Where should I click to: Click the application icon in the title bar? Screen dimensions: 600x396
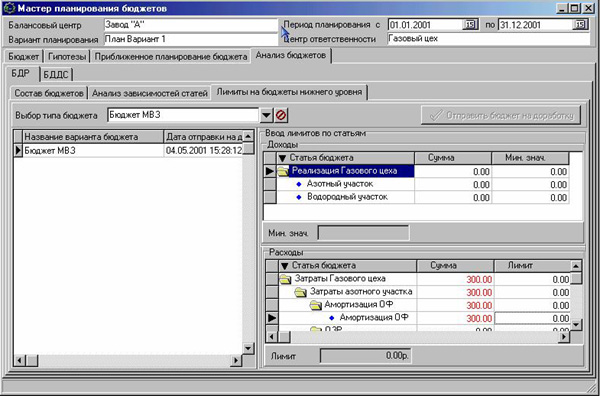pos(9,8)
